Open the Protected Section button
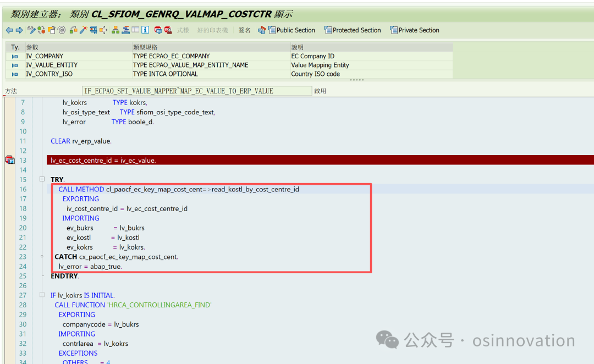 353,30
